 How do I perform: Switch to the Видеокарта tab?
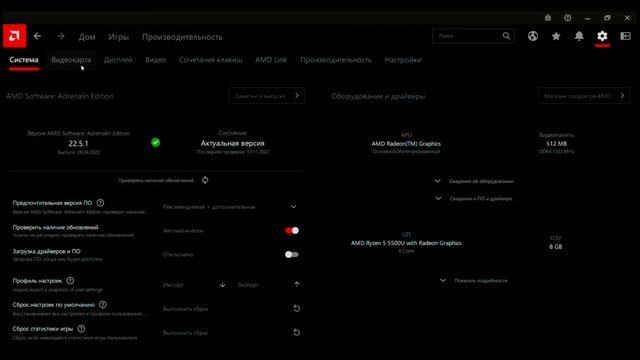tap(71, 60)
